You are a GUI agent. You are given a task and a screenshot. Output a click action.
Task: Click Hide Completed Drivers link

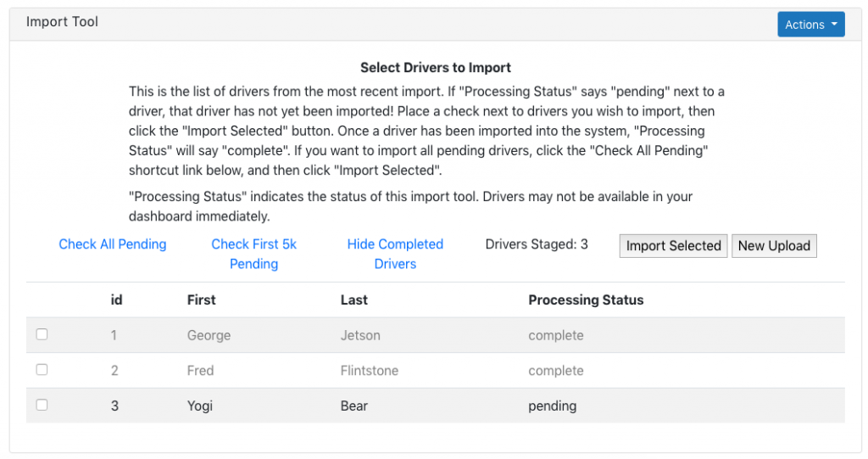pyautogui.click(x=395, y=254)
